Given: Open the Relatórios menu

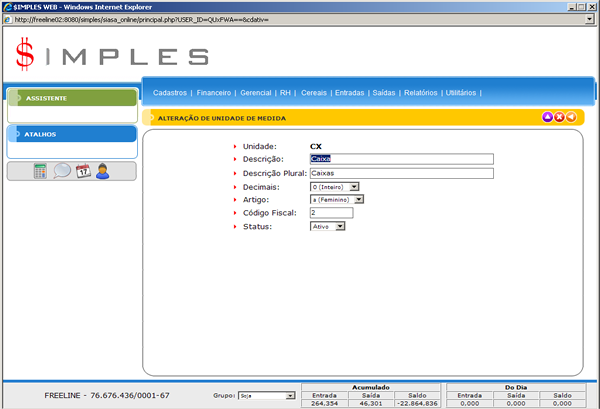Looking at the screenshot, I should (x=420, y=93).
